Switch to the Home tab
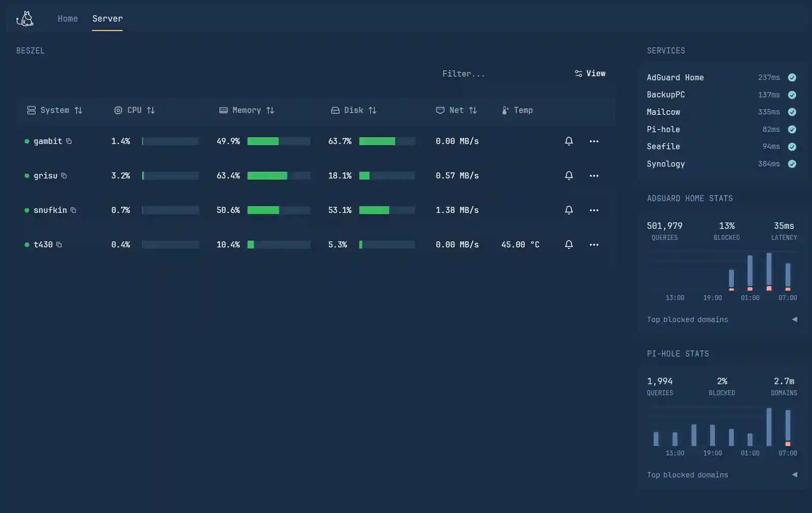This screenshot has width=812, height=513. [x=67, y=19]
